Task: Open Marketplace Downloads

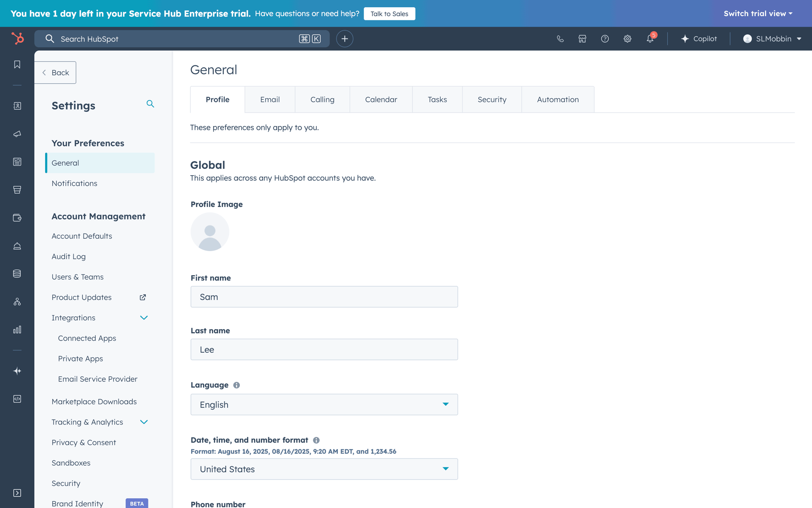Action: point(94,401)
